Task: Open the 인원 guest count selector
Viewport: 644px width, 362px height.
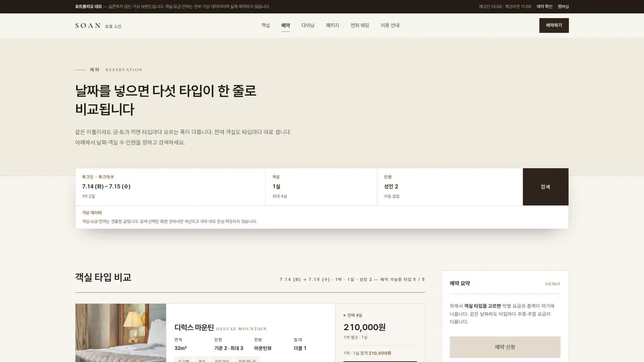Action: click(450, 187)
